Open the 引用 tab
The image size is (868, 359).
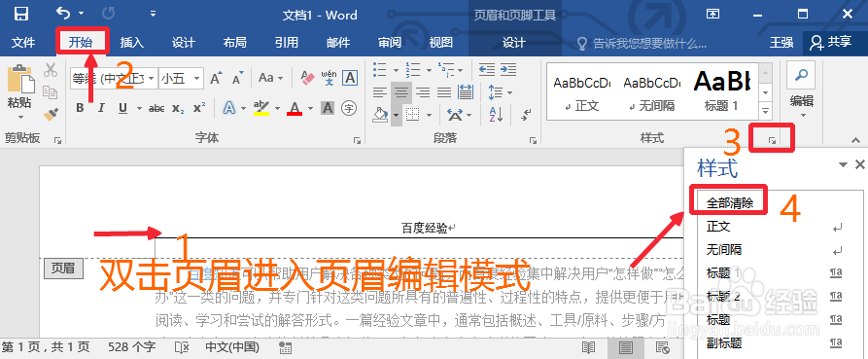click(x=286, y=43)
